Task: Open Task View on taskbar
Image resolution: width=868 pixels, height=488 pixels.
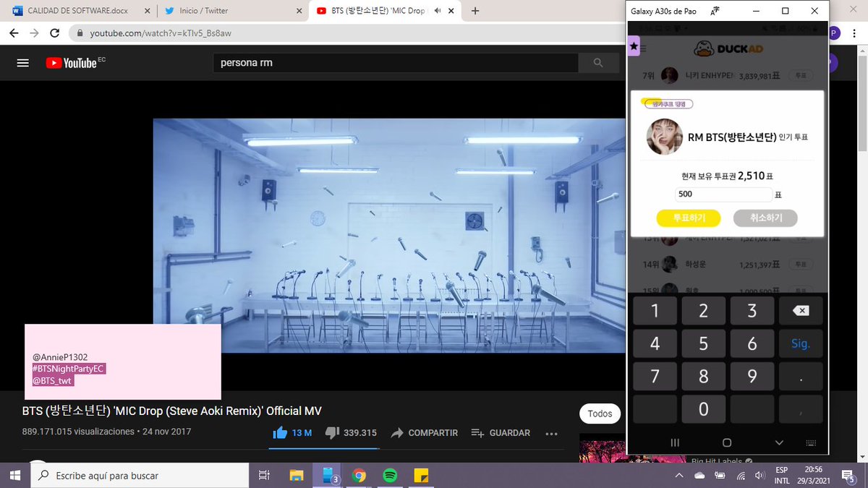Action: [264, 475]
